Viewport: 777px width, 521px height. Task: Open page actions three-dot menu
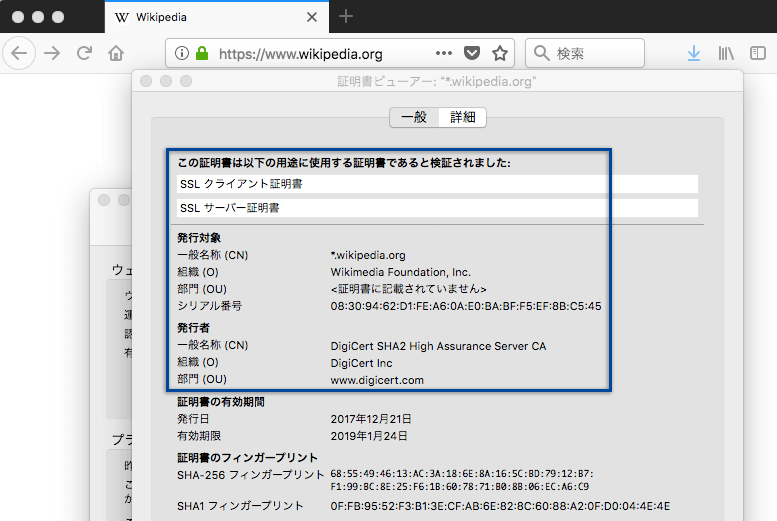(444, 53)
